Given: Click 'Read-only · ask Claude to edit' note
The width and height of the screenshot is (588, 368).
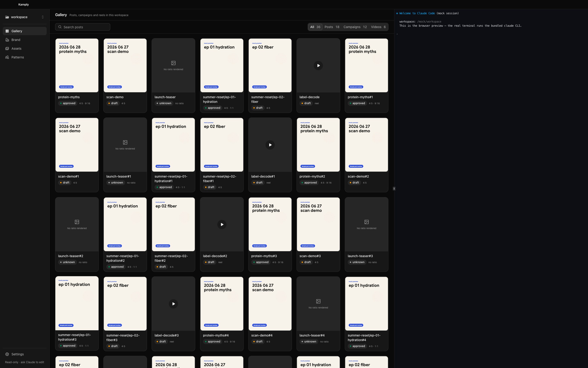Looking at the screenshot, I should coord(25,362).
